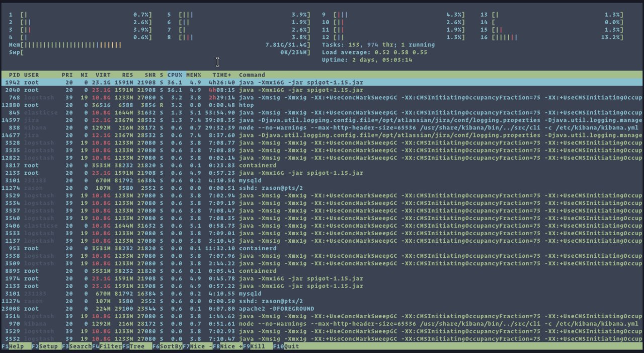Click the Load average 0.52 0.58 0.55 line
Screen dimensions: 644x353
375,52
